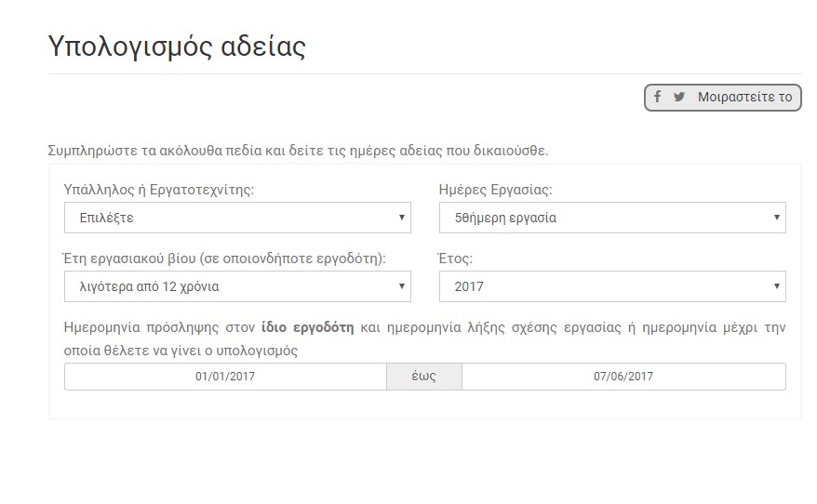Click the "Έτη εργασιακού βίου" label

pos(224,258)
